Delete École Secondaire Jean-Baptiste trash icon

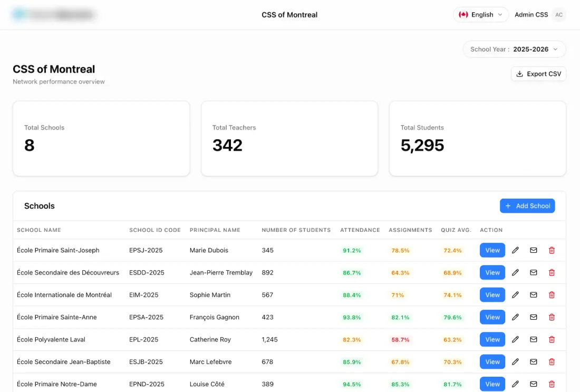click(552, 361)
